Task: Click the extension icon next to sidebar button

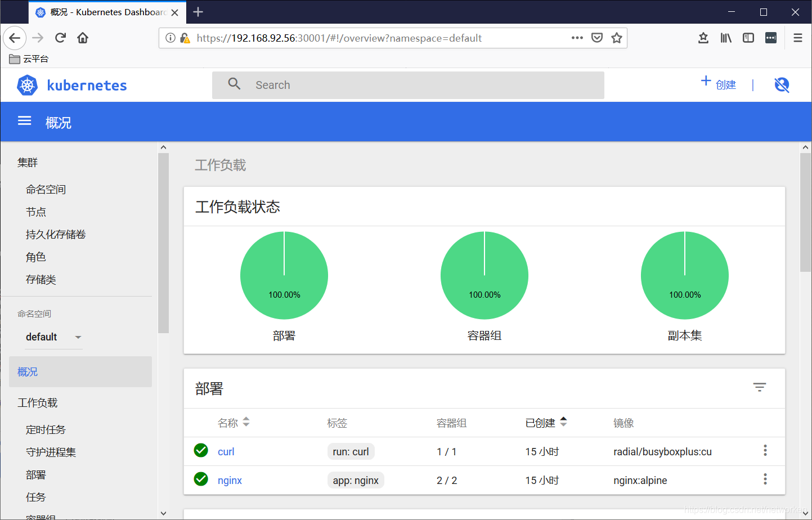Action: click(x=771, y=38)
